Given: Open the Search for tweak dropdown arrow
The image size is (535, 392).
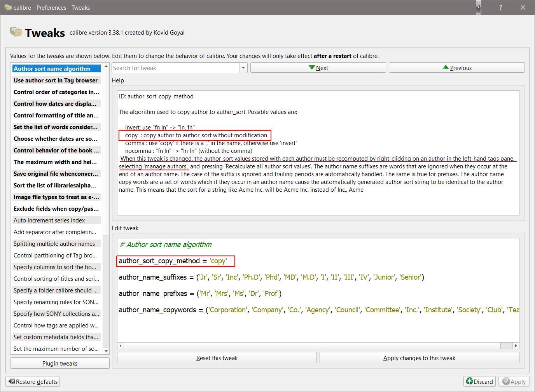Looking at the screenshot, I should coord(243,68).
